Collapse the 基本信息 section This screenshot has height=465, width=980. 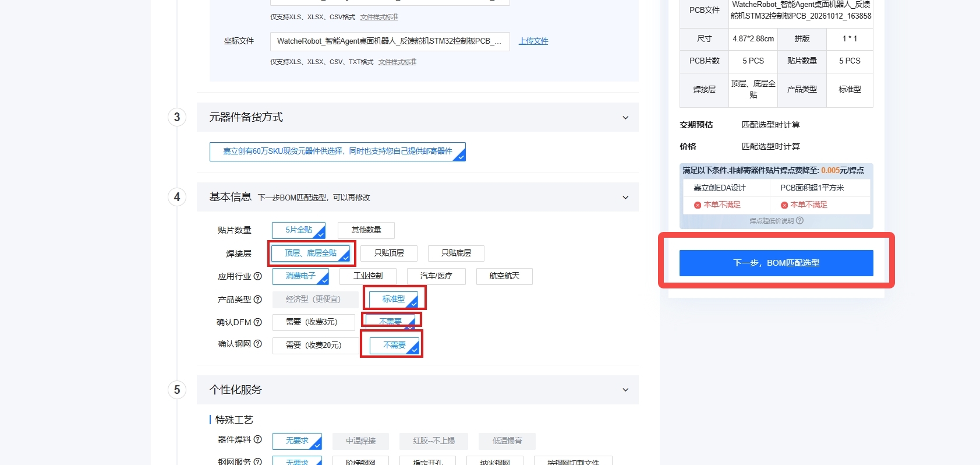coord(625,198)
